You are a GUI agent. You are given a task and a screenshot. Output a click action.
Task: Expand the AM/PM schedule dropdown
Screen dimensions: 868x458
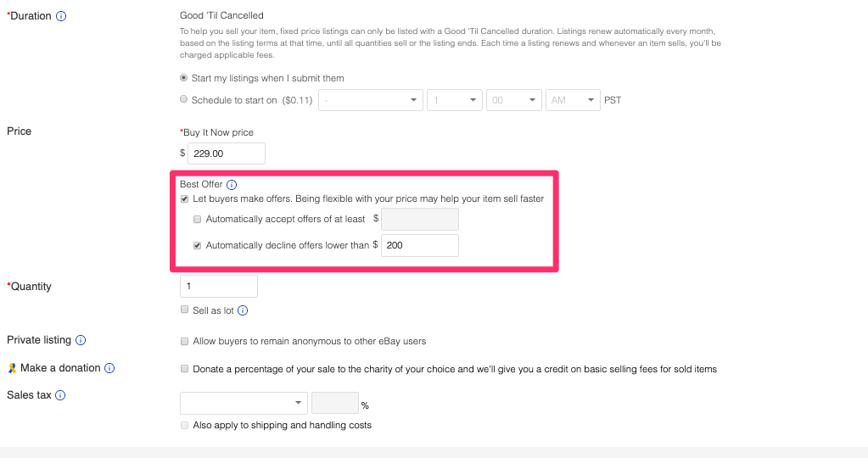[x=573, y=100]
